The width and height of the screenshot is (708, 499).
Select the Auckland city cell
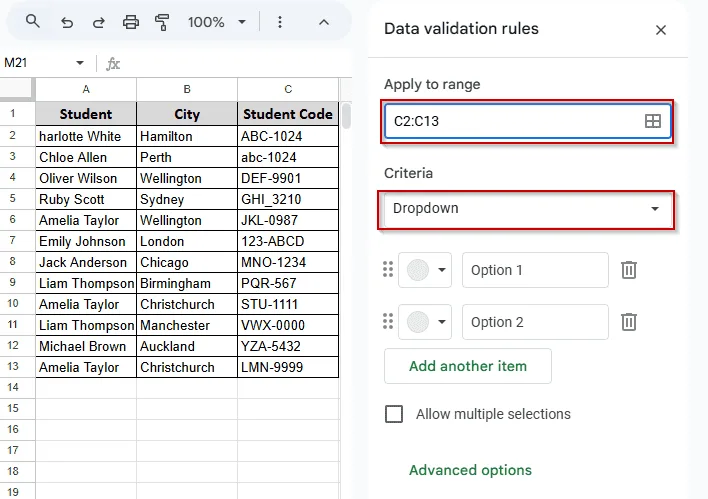(x=187, y=346)
